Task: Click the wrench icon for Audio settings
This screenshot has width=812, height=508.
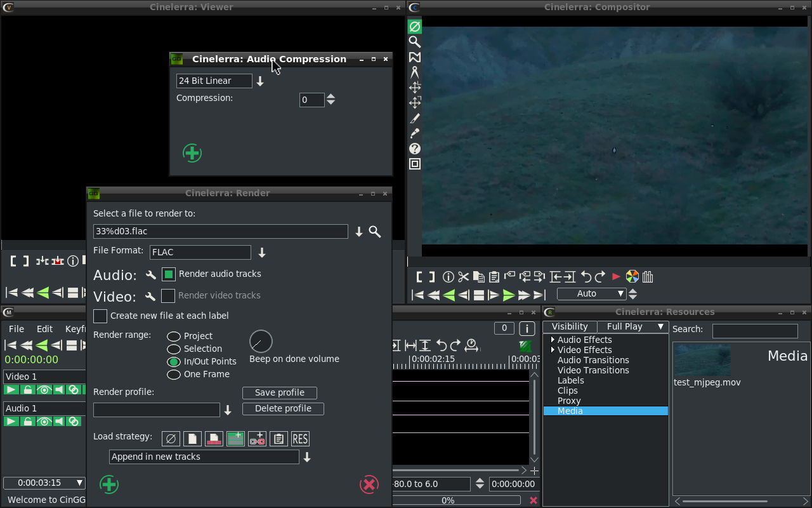Action: point(150,275)
